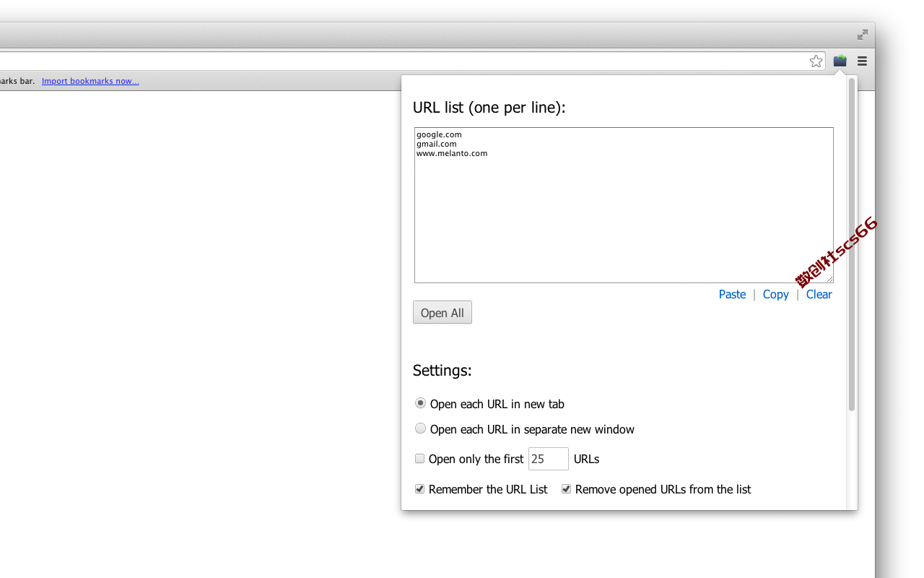Click the Open Multiple URLs extension icon
924x578 pixels.
[x=840, y=61]
